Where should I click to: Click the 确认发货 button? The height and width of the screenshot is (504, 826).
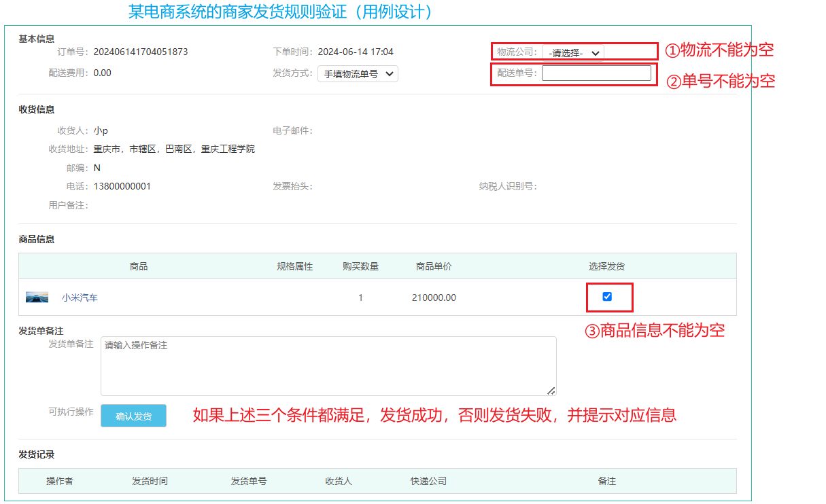click(x=133, y=416)
